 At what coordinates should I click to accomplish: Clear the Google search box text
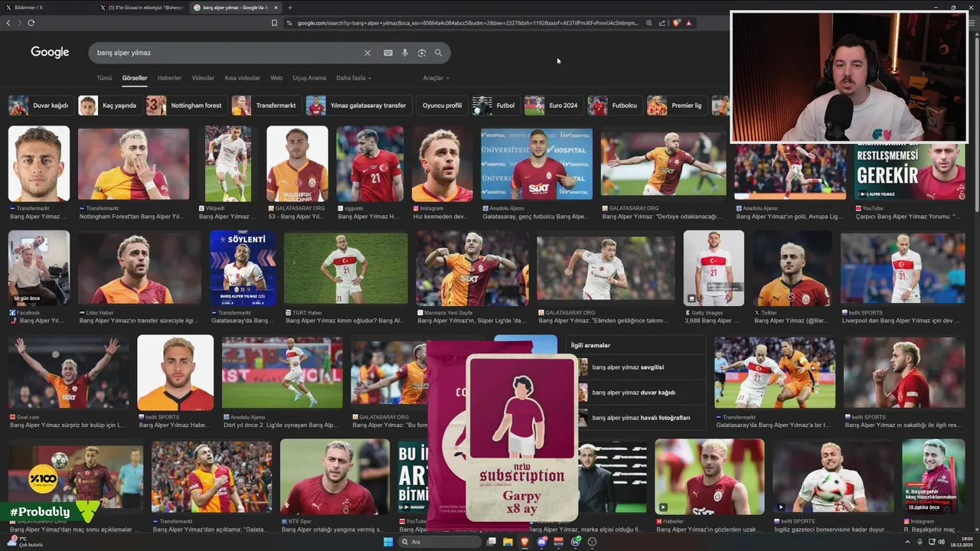tap(367, 53)
